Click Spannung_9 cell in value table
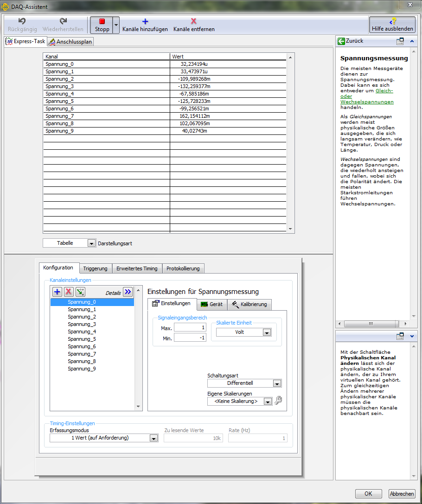Screen dimensions: 422x504 [106, 131]
